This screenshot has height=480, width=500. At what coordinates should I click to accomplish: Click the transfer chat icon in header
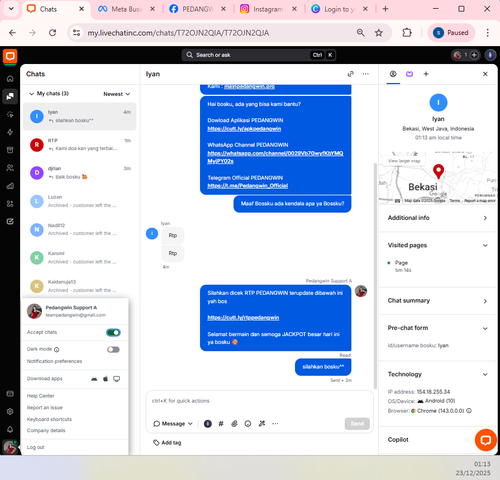pos(350,74)
